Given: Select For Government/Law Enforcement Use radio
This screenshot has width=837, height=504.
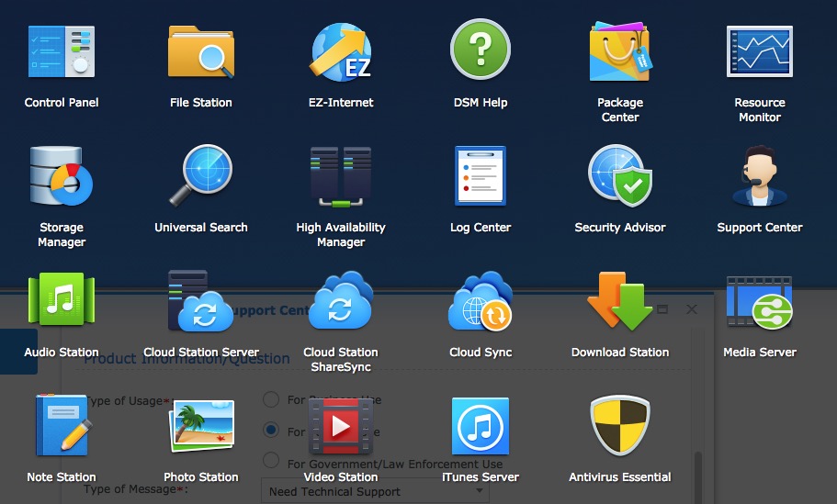Looking at the screenshot, I should click(x=271, y=460).
